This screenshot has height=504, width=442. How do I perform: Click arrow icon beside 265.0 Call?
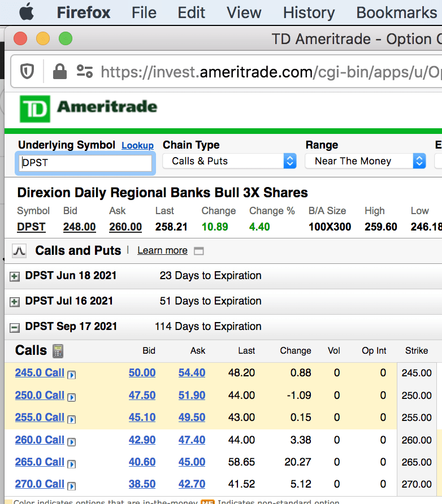(71, 464)
